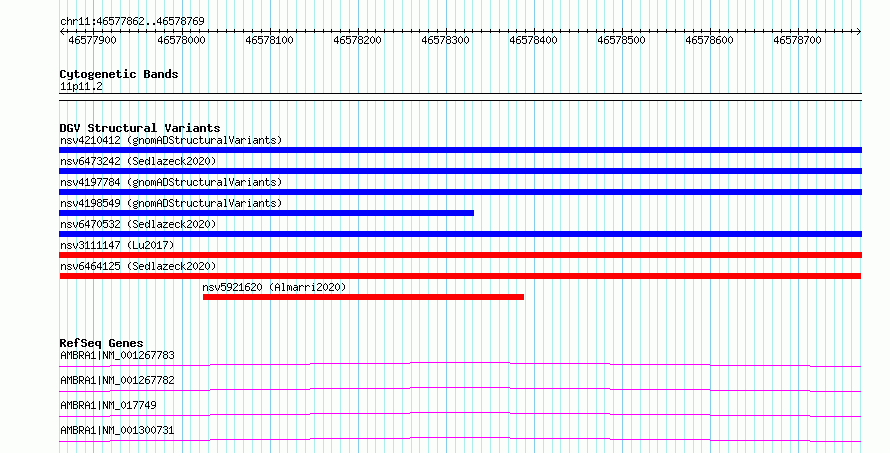
Task: Click the blue bar of nsv4197784
Action: [x=460, y=192]
